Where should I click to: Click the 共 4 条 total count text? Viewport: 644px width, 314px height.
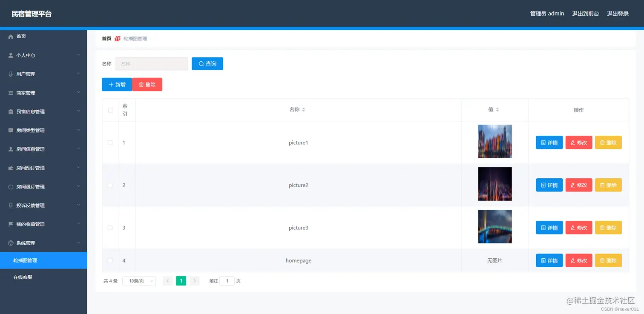(110, 281)
